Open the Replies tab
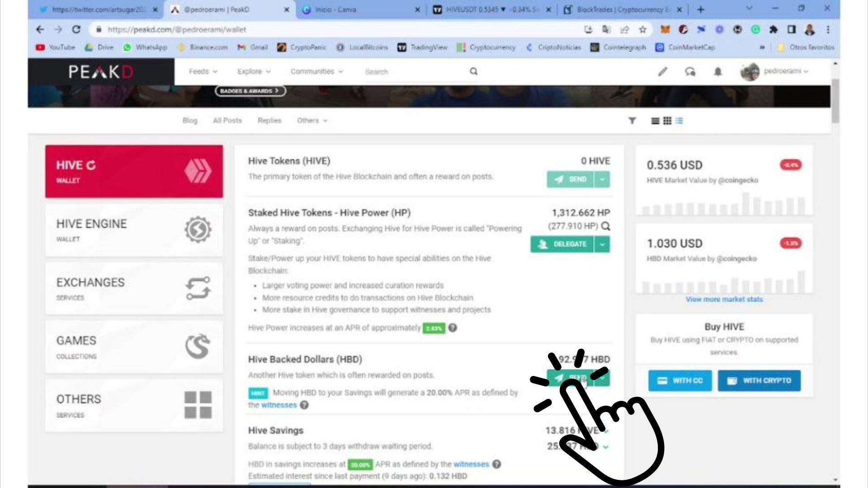Viewport: 868px width, 488px height. click(269, 121)
